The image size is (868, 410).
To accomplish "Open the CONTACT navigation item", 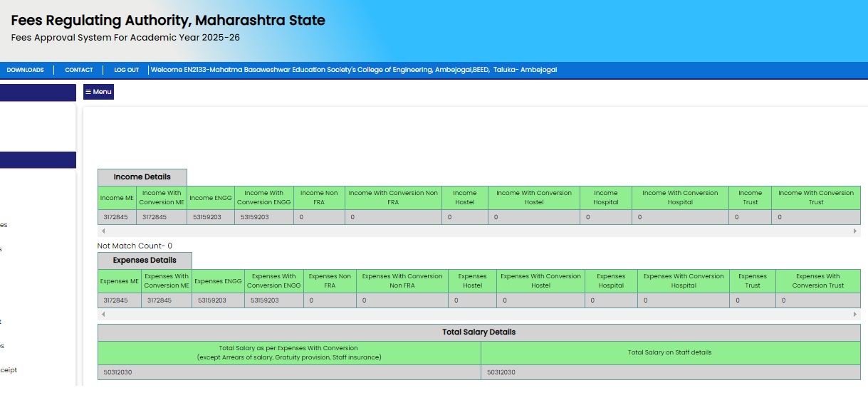I will point(79,70).
